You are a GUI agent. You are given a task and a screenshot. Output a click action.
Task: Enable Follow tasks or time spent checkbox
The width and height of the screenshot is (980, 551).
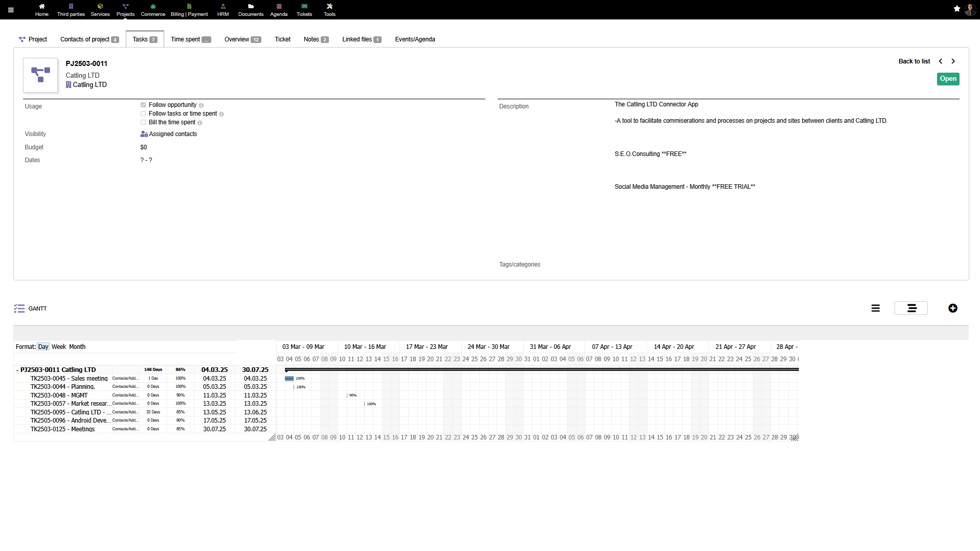pyautogui.click(x=143, y=114)
